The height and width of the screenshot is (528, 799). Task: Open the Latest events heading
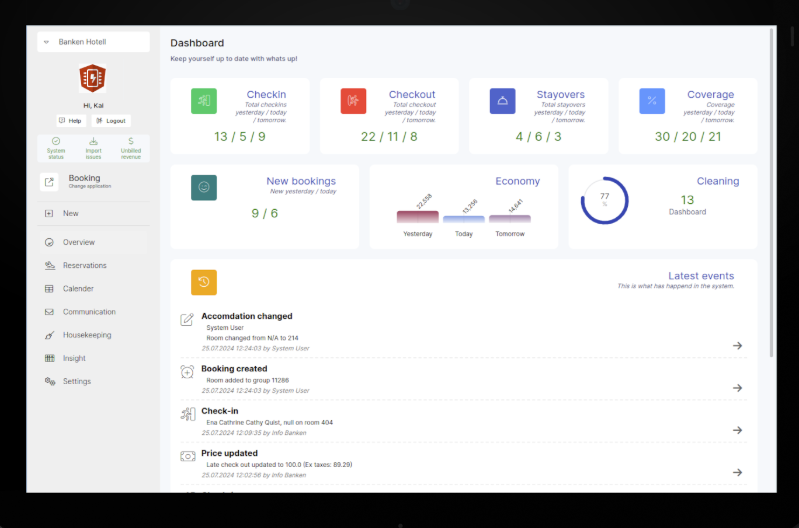(701, 276)
